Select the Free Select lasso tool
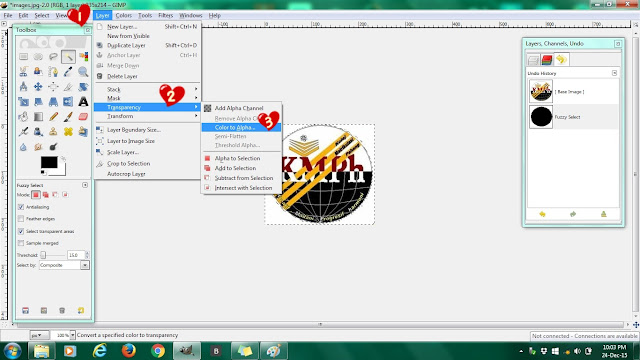Image resolution: width=640 pixels, height=360 pixels. coord(53,57)
